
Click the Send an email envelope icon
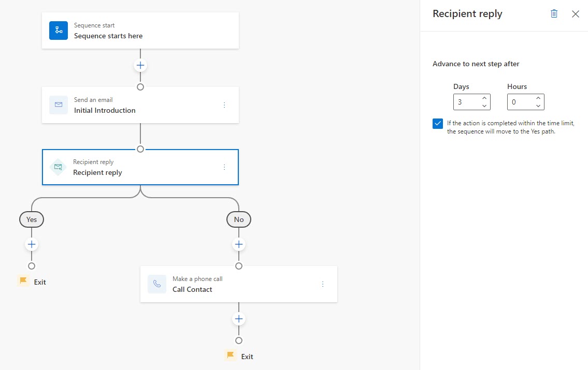(59, 105)
